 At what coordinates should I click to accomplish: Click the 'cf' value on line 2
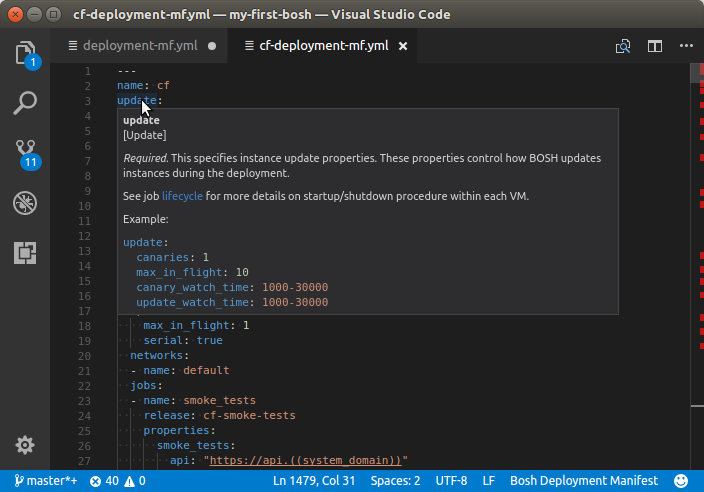coord(163,85)
